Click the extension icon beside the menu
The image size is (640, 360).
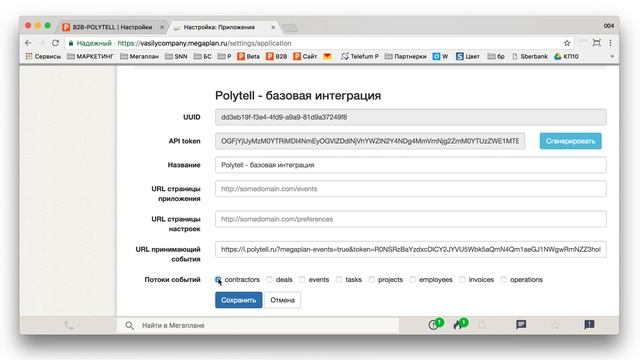597,43
